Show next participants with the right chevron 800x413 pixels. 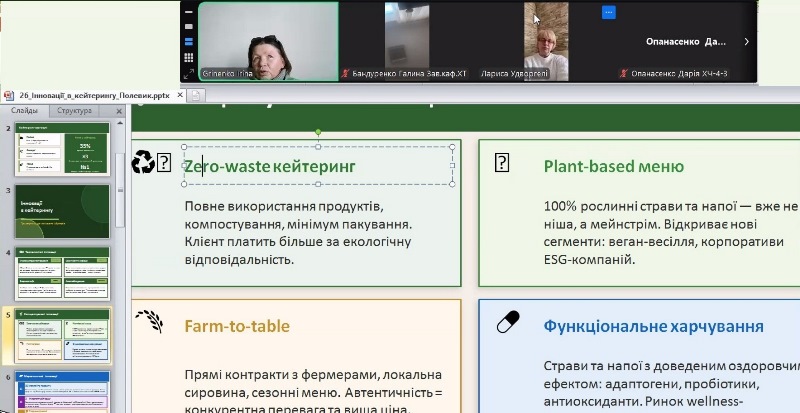click(x=746, y=42)
